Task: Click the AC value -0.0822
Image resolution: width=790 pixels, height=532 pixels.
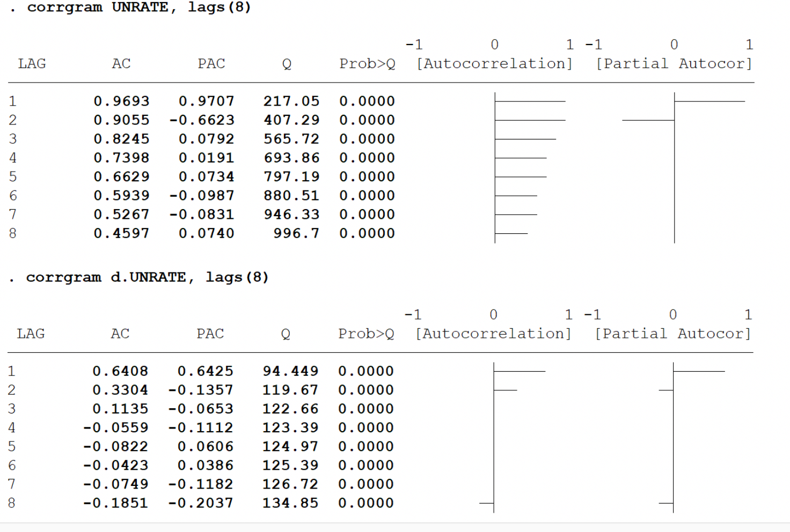Action: click(x=115, y=446)
